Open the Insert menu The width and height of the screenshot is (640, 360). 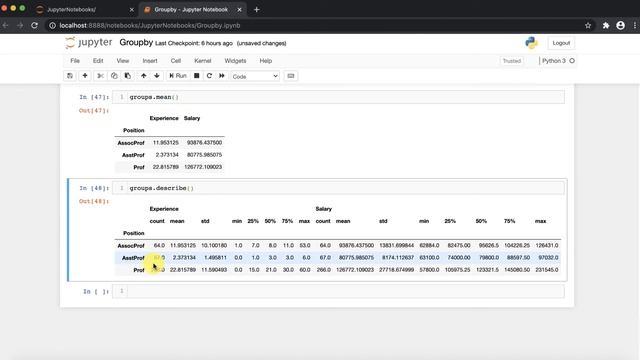pos(150,61)
